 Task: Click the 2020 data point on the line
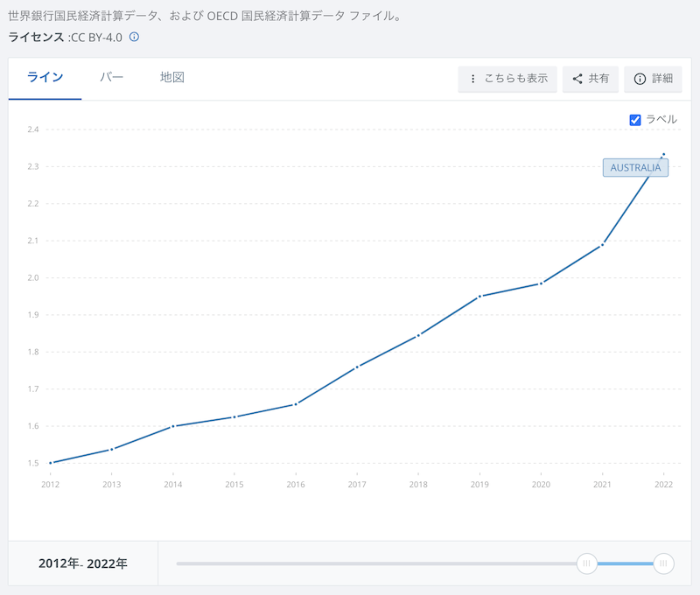click(541, 283)
